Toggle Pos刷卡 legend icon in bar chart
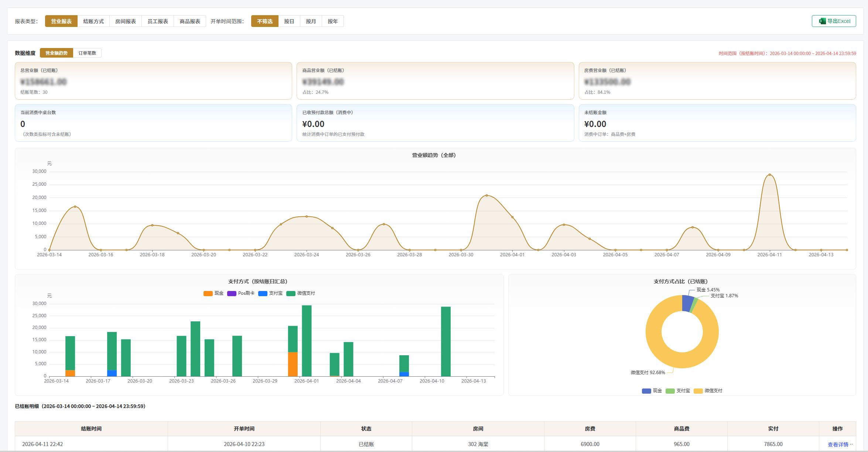The image size is (868, 452). click(232, 294)
